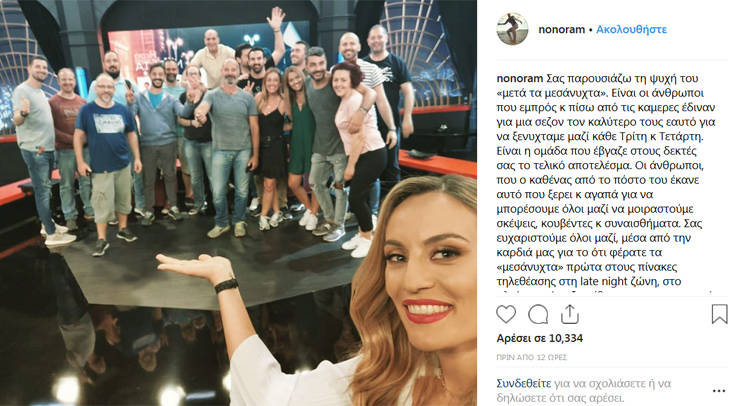Click the man waving his raised hand
The width and height of the screenshot is (735, 406).
262,52
